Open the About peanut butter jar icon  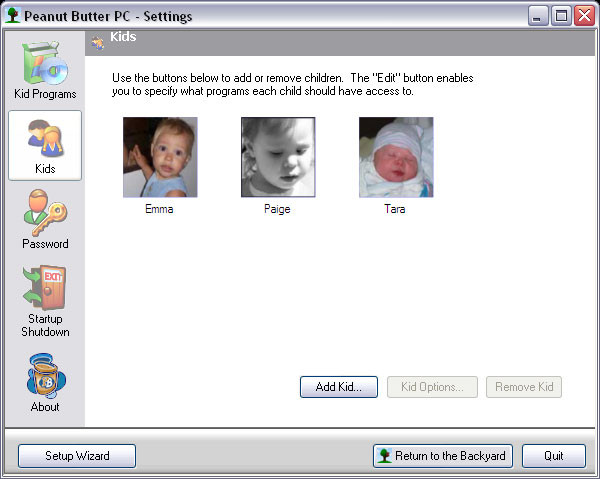[x=46, y=376]
